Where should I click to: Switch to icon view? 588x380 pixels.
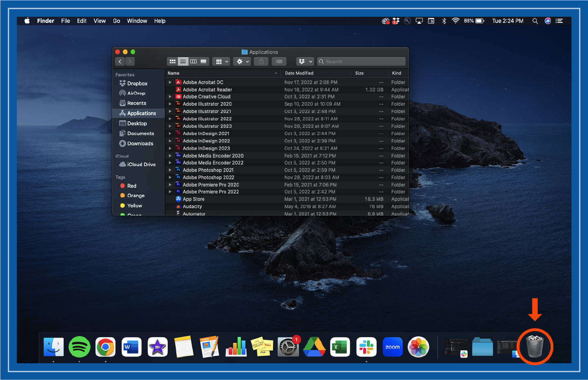(173, 62)
